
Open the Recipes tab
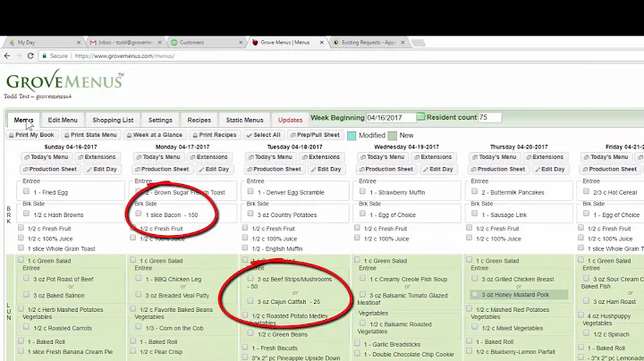(x=199, y=121)
